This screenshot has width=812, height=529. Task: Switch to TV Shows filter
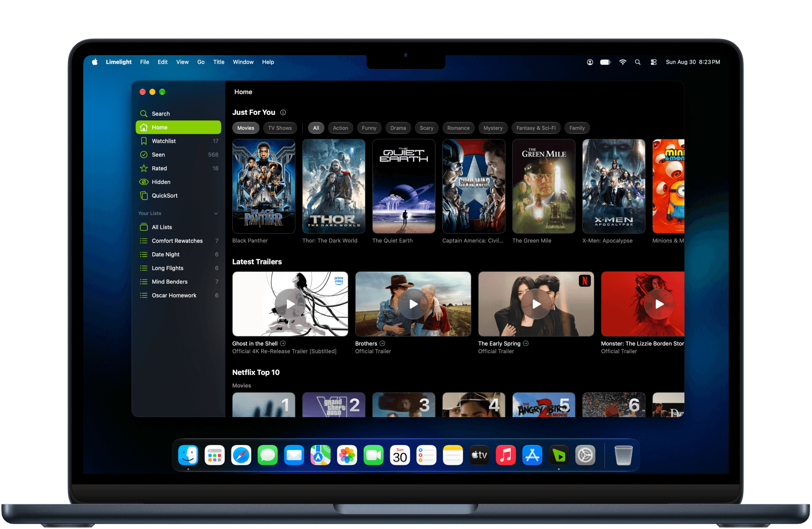[280, 128]
